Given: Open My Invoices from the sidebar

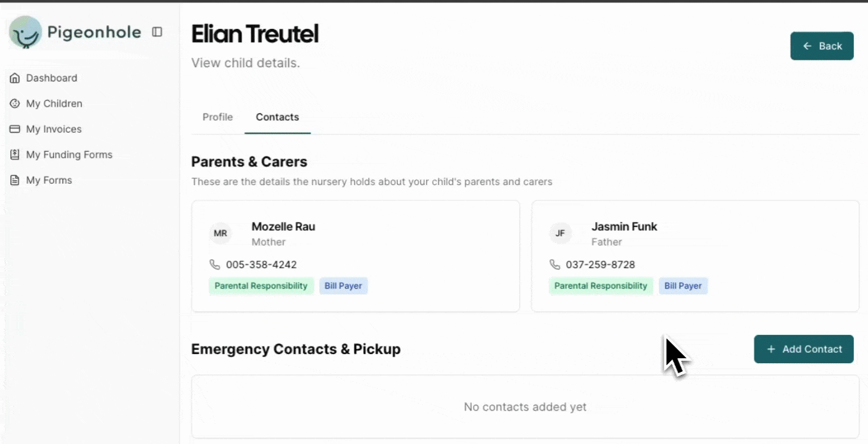Looking at the screenshot, I should tap(54, 129).
